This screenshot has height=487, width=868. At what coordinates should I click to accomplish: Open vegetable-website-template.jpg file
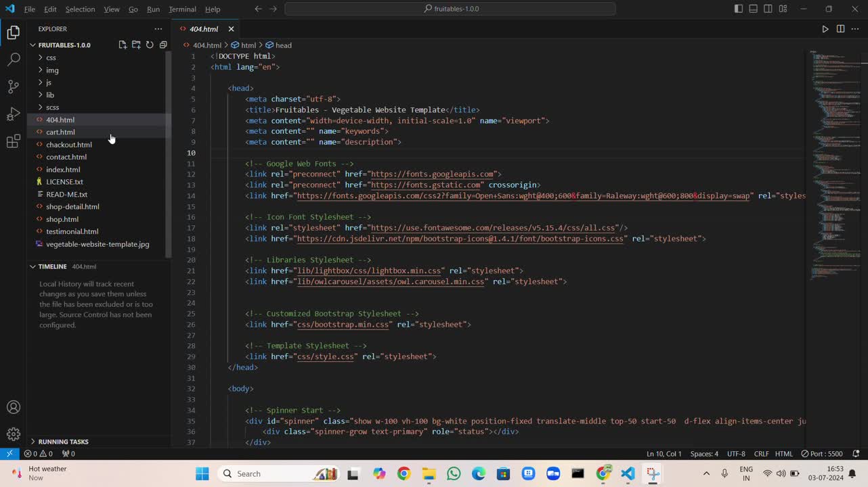tap(97, 244)
